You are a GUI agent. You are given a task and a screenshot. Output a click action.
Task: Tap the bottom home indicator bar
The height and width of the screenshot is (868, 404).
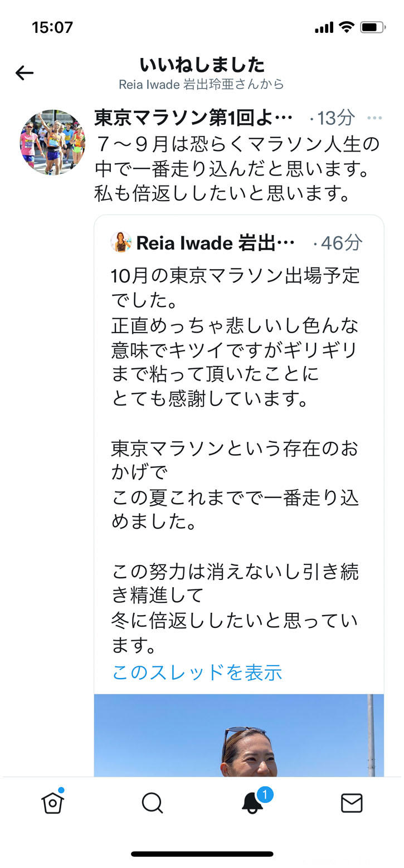point(202,854)
